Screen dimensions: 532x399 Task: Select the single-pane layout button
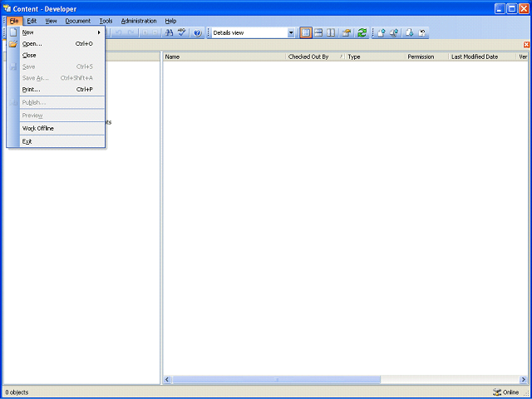pyautogui.click(x=306, y=33)
